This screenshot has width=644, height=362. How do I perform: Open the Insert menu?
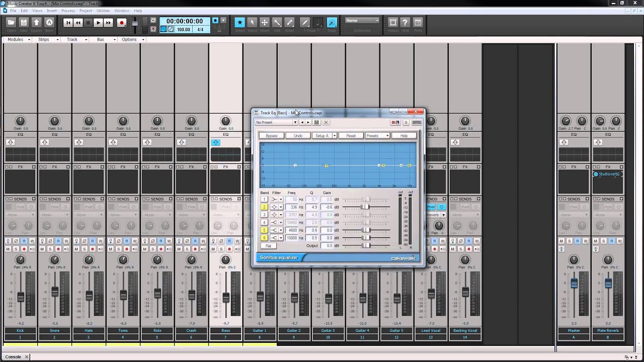(52, 11)
